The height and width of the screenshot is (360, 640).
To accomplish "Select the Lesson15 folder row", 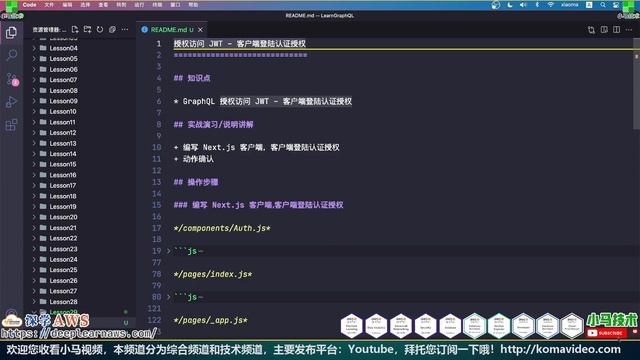I will click(x=80, y=164).
